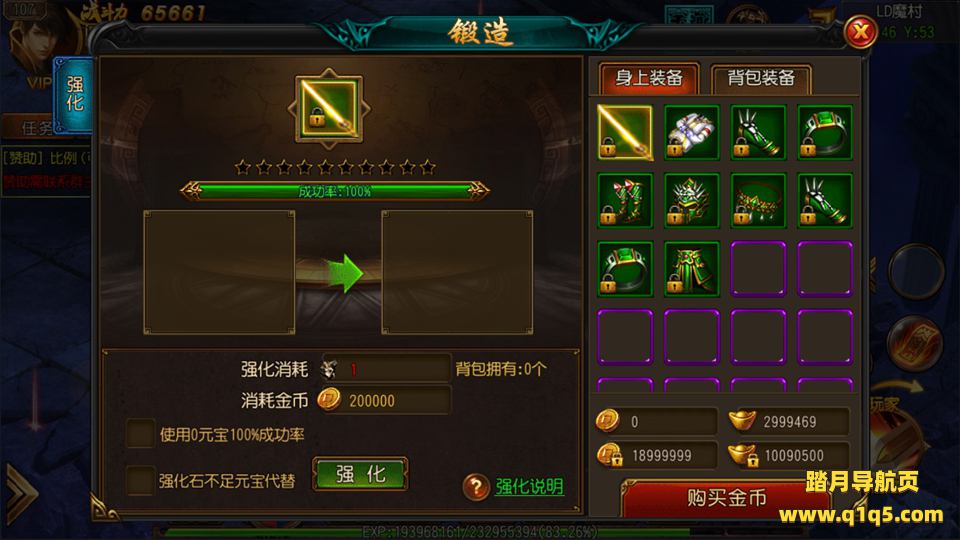Open the 强化说明 link
960x540 pixels.
[x=530, y=487]
